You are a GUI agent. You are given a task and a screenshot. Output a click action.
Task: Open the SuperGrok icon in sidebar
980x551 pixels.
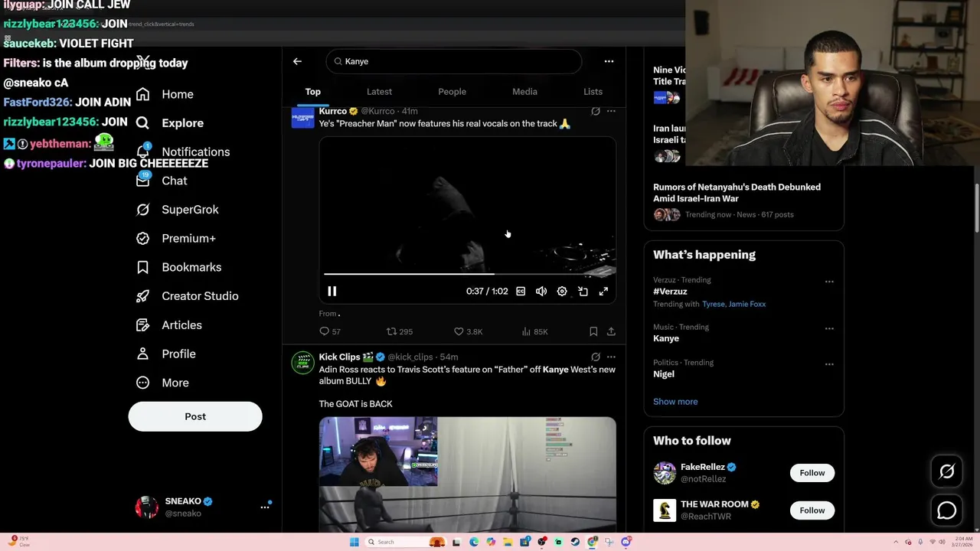click(x=142, y=210)
